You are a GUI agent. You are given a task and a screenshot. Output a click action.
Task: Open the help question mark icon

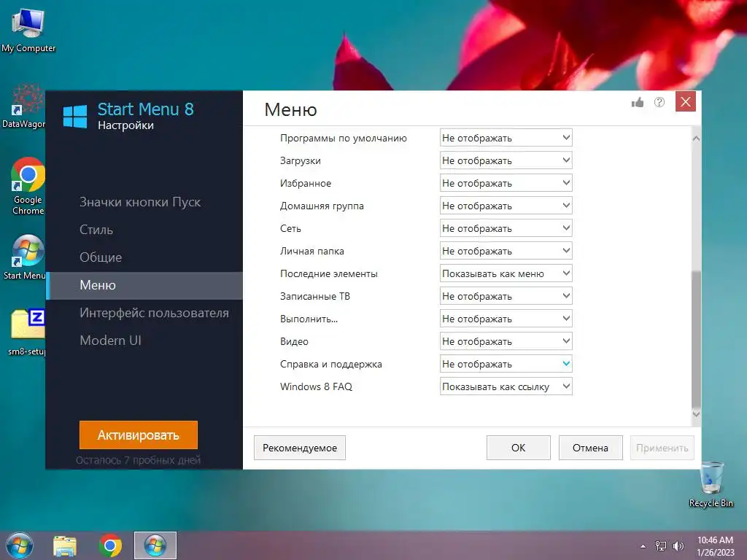659,102
